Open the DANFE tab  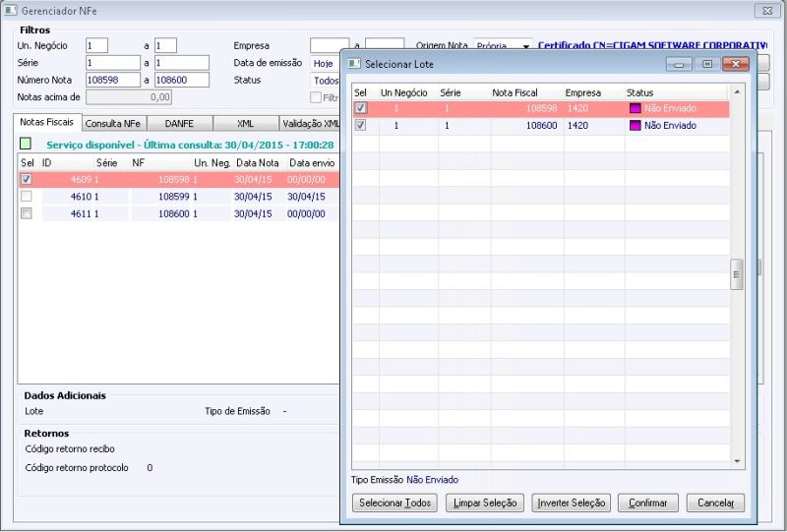179,124
